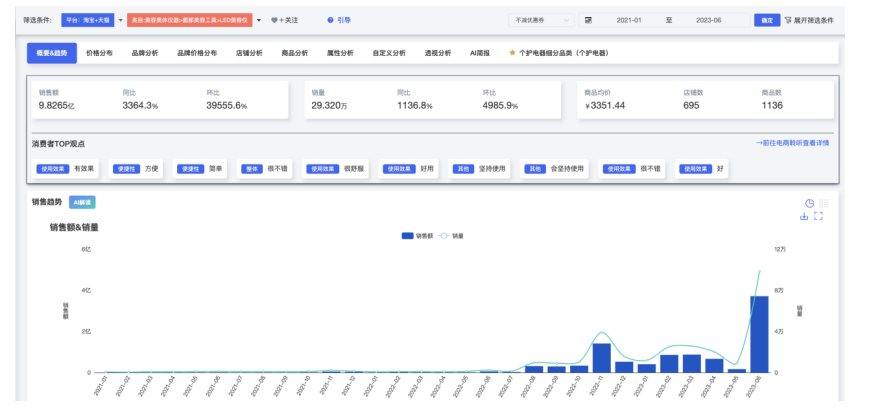Open the 不减优惠券 coupon dropdown
The image size is (872, 418).
[541, 20]
